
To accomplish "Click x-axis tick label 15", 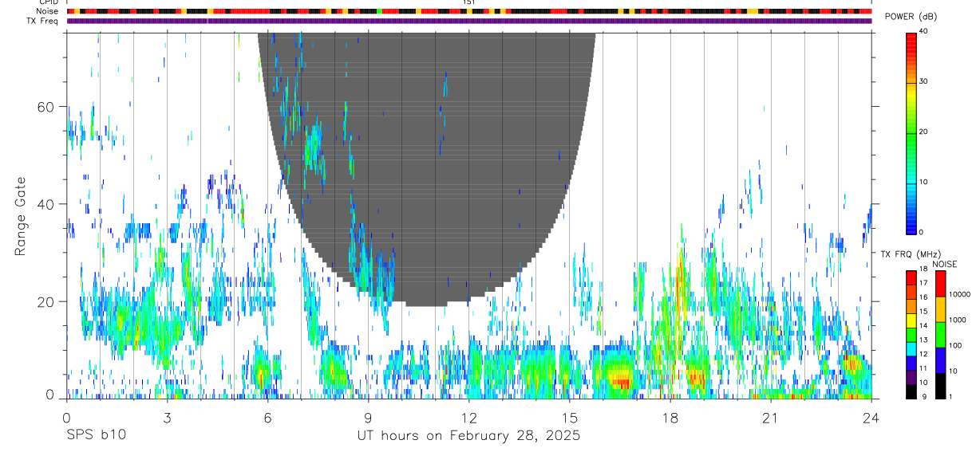I will tap(569, 417).
